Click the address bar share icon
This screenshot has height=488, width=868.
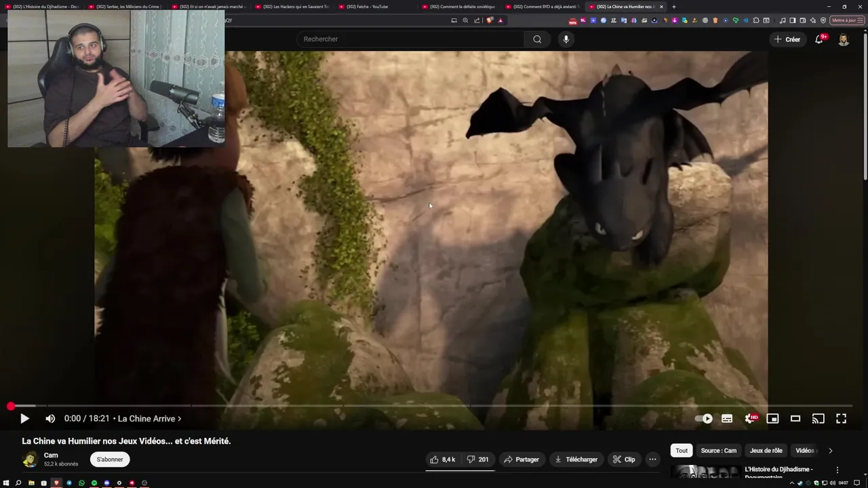477,20
